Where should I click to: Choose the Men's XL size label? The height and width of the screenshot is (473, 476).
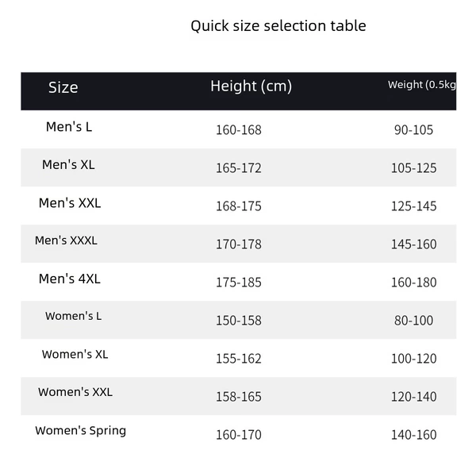point(68,164)
